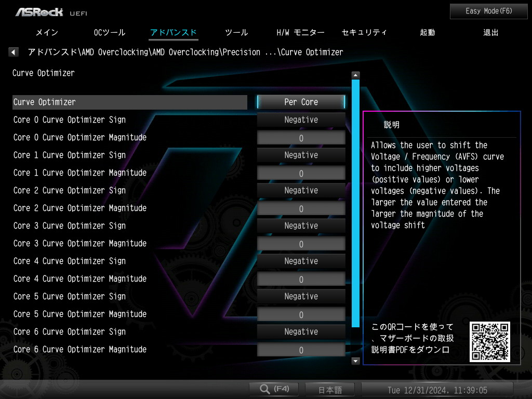Select Core 1 Curve Optimizer Magnitude label
The height and width of the screenshot is (399, 532).
coord(80,172)
